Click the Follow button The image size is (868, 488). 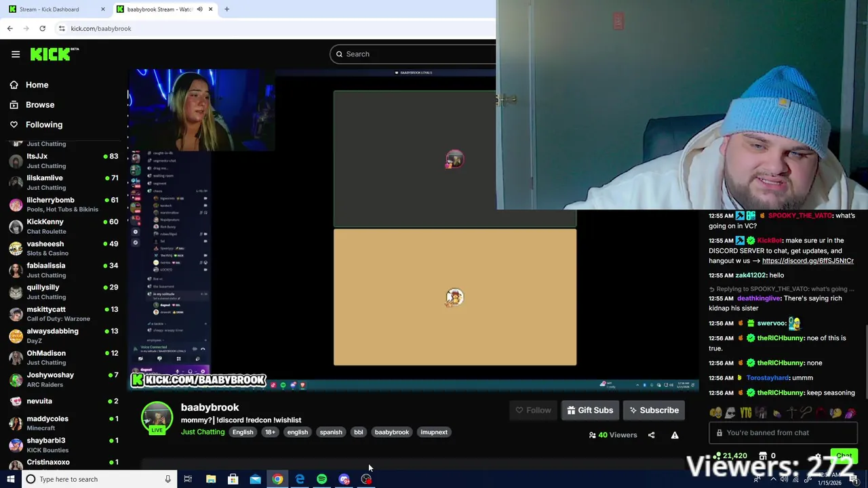point(533,410)
